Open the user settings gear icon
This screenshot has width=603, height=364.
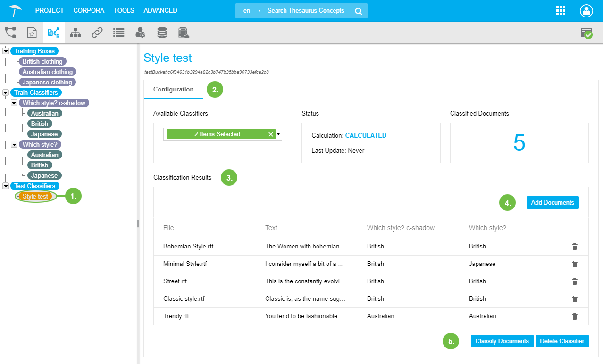140,33
